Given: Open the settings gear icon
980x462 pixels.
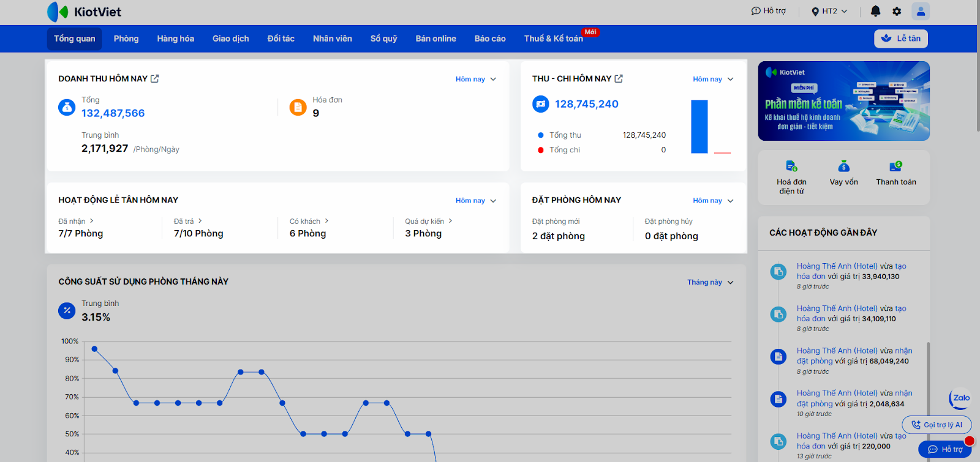Looking at the screenshot, I should [897, 11].
